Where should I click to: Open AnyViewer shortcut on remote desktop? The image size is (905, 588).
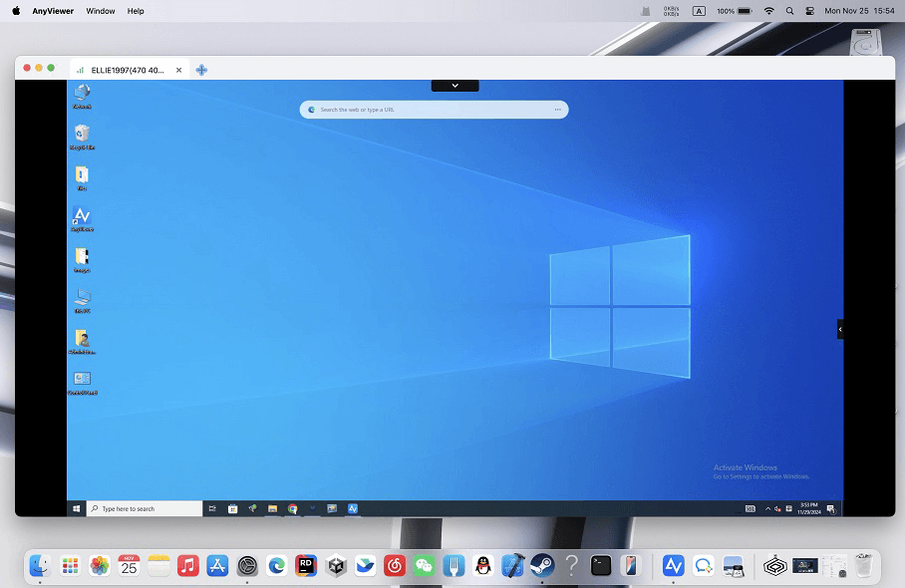coord(82,217)
